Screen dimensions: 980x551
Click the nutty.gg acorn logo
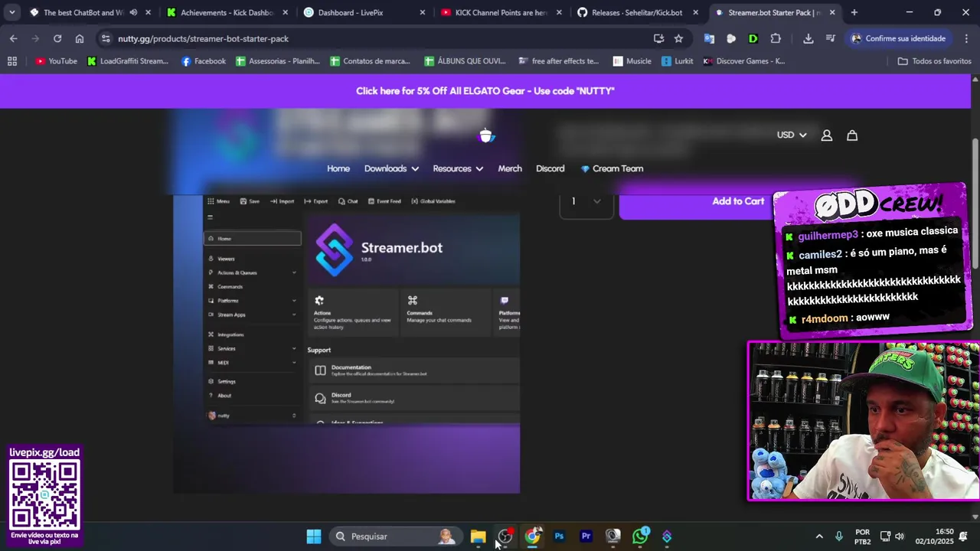pyautogui.click(x=486, y=135)
